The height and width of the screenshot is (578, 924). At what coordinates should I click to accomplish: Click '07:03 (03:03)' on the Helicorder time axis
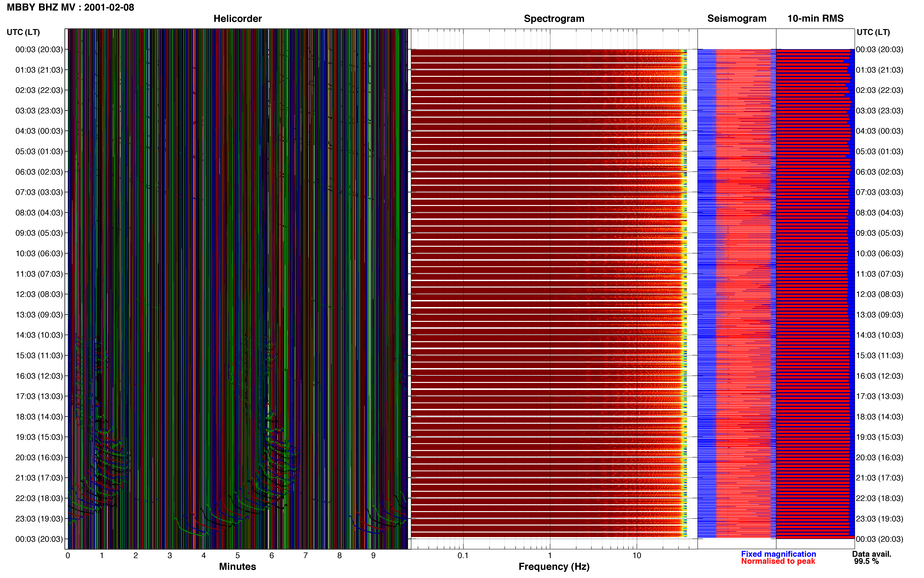(x=39, y=192)
